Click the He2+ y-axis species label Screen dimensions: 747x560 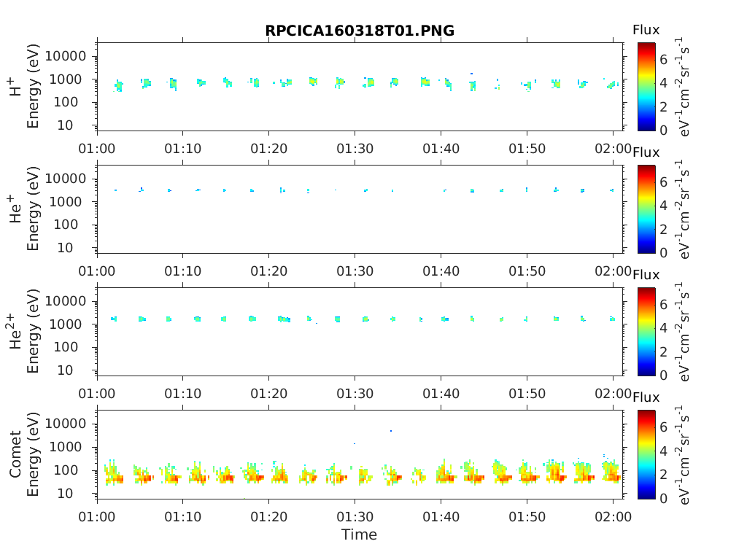[x=15, y=332]
